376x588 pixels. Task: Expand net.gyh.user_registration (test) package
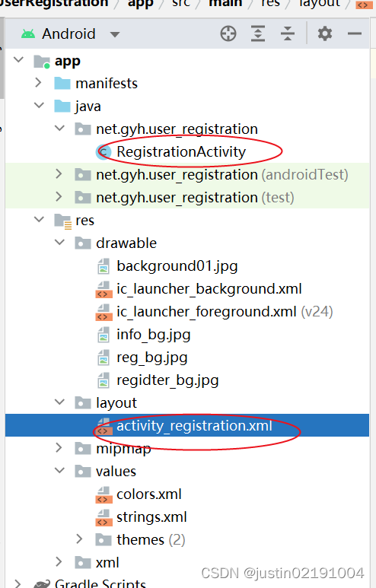pyautogui.click(x=59, y=197)
